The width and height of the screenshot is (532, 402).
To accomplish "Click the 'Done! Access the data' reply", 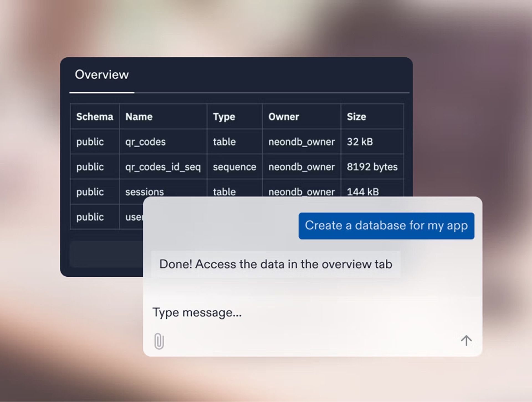I will [276, 264].
